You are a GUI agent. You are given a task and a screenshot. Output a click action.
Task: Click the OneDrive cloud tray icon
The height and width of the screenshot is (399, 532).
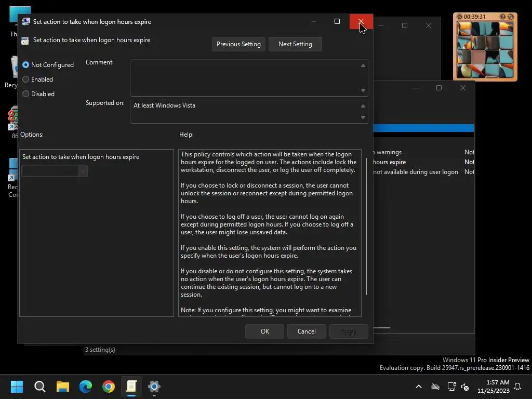435,387
